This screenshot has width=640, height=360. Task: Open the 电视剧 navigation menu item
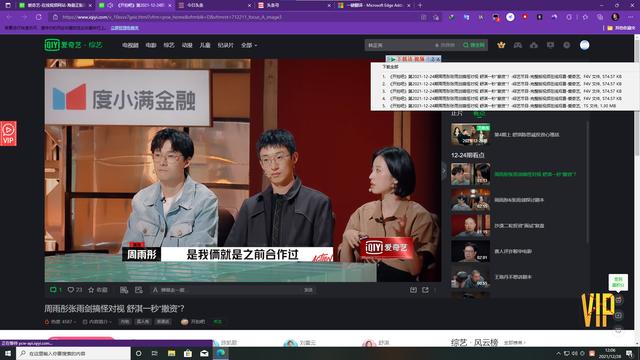(130, 45)
